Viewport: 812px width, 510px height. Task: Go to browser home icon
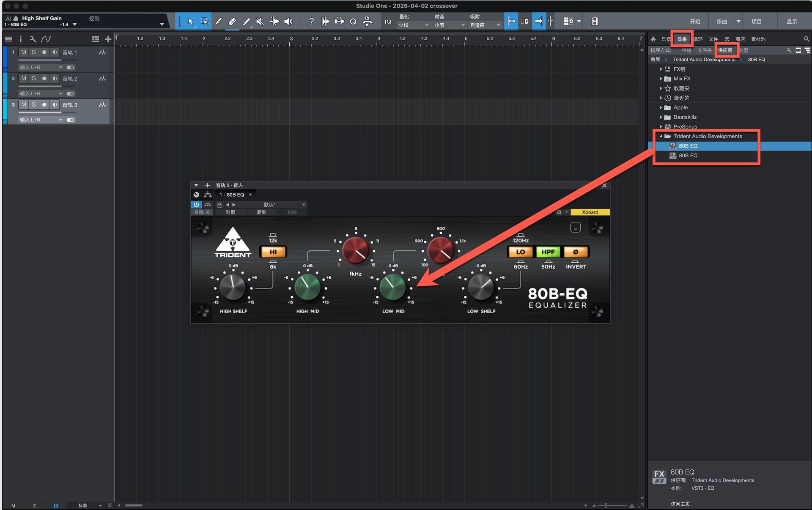tap(653, 39)
